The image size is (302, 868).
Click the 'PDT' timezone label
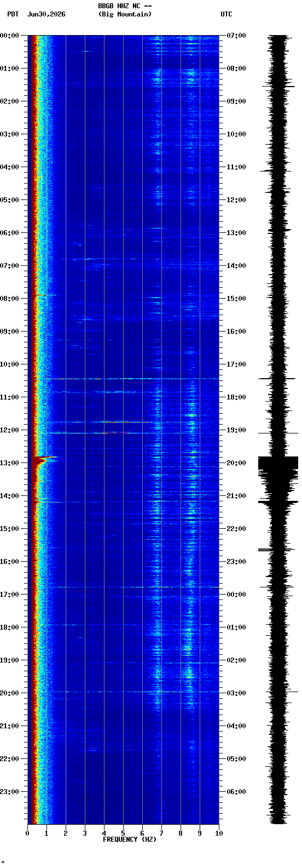(13, 14)
